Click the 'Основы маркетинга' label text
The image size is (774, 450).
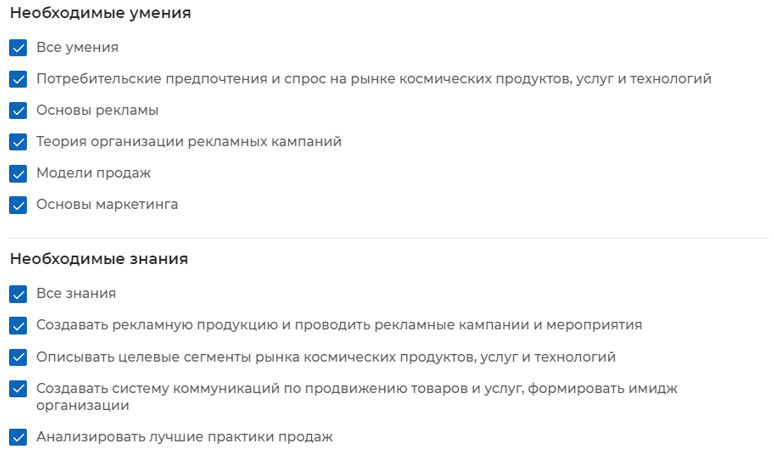(x=107, y=205)
